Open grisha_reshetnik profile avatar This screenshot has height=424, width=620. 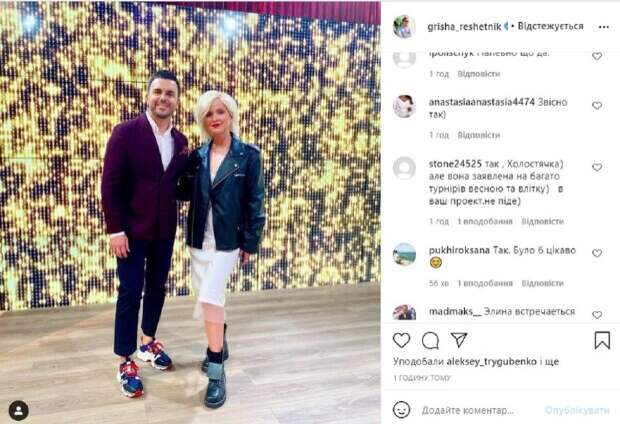[404, 27]
